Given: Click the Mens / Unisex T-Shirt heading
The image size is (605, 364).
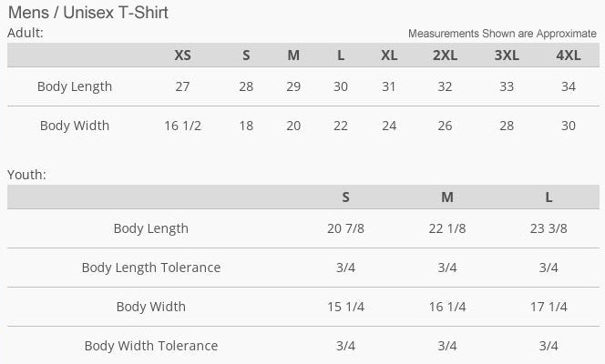Looking at the screenshot, I should coord(87,13).
